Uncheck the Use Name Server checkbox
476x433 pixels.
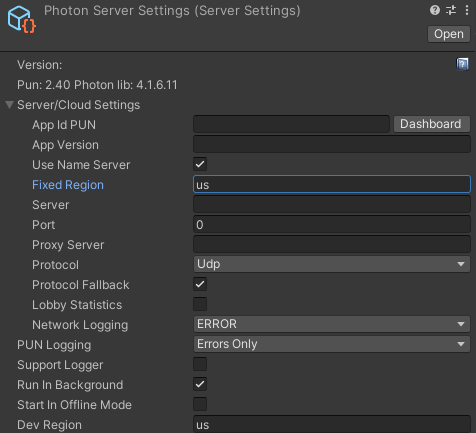[200, 164]
